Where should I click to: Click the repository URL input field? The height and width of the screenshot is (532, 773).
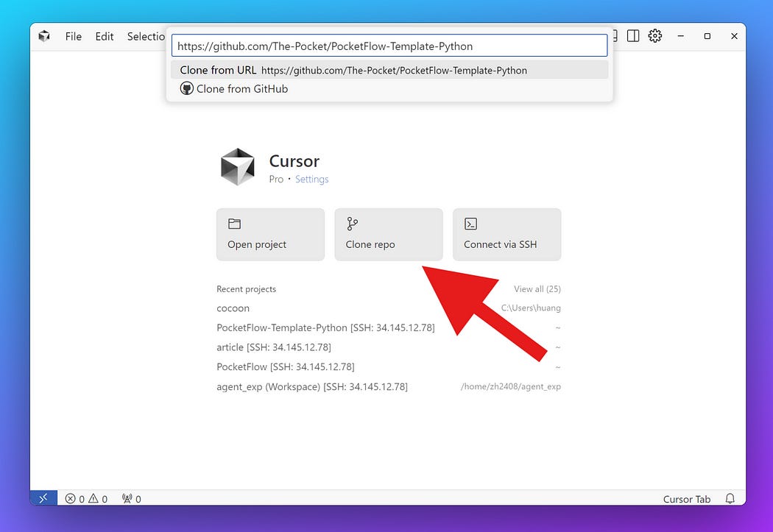389,46
